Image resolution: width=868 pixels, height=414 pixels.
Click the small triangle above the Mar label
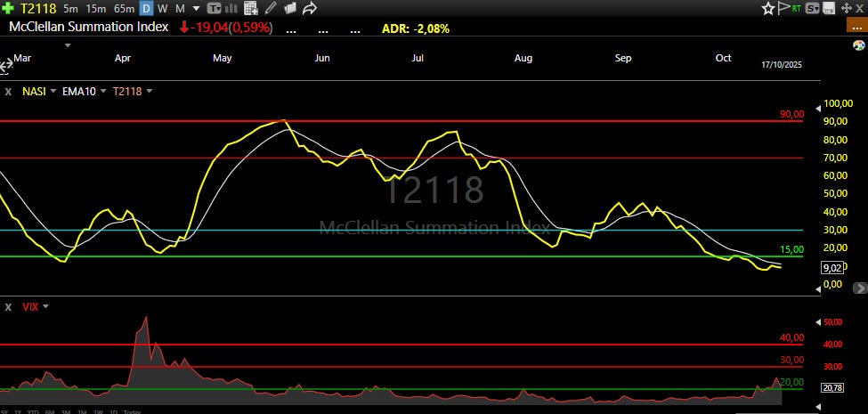[68, 45]
